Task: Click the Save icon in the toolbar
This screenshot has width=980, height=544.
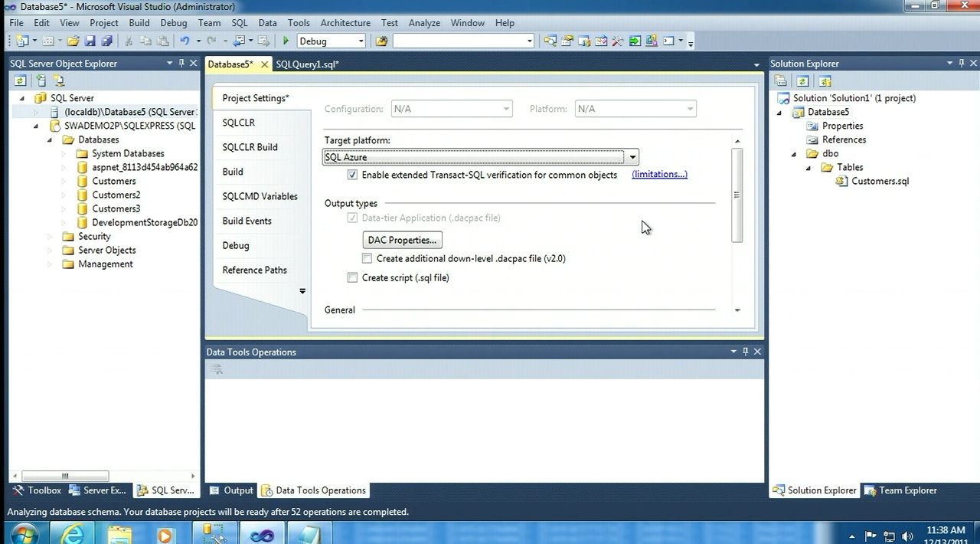Action: [x=90, y=41]
